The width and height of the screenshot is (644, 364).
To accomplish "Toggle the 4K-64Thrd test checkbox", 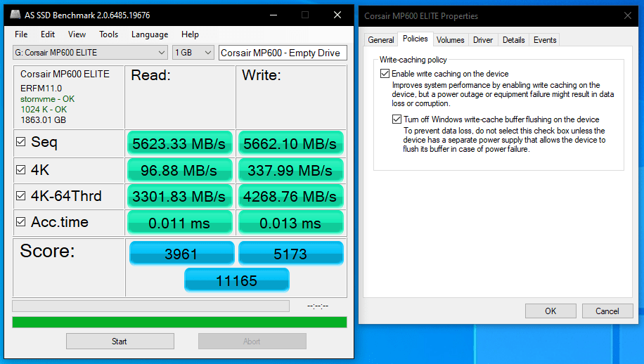I will pos(21,196).
